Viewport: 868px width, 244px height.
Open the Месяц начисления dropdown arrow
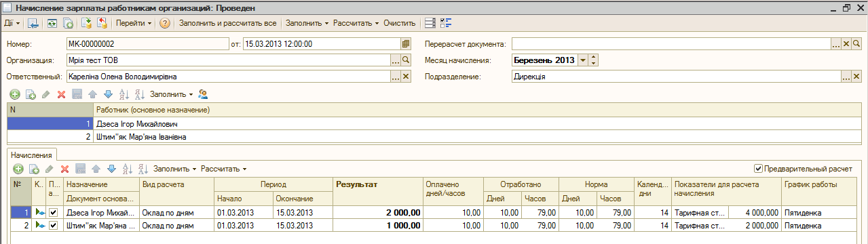(583, 60)
